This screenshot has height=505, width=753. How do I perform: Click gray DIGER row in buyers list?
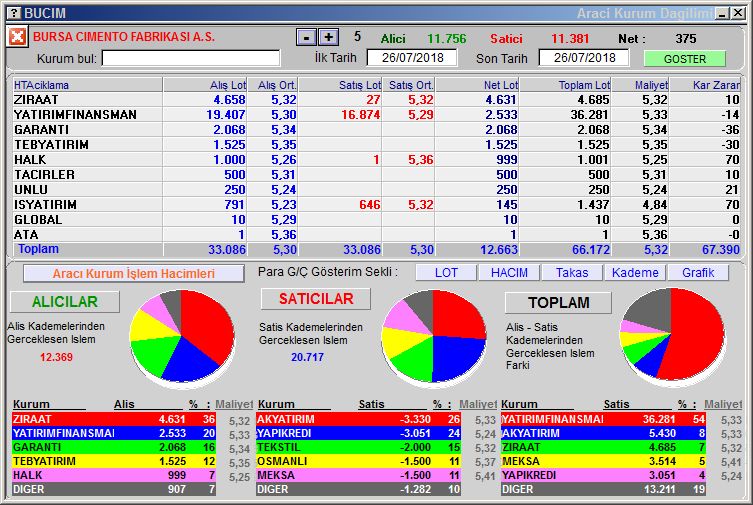coord(114,489)
